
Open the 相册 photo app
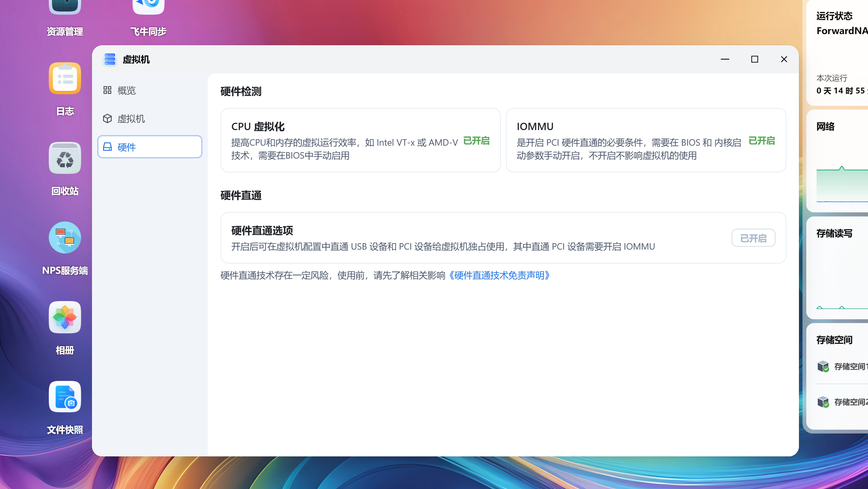pyautogui.click(x=64, y=317)
